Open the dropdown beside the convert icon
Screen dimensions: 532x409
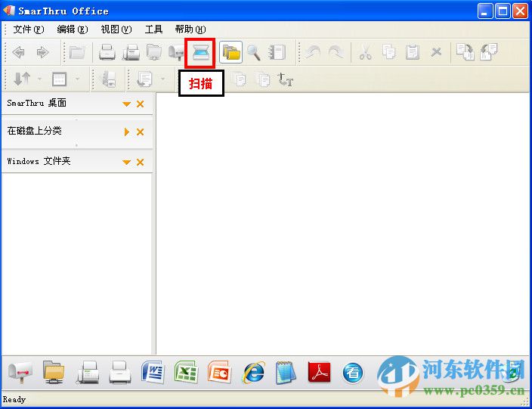click(x=163, y=79)
